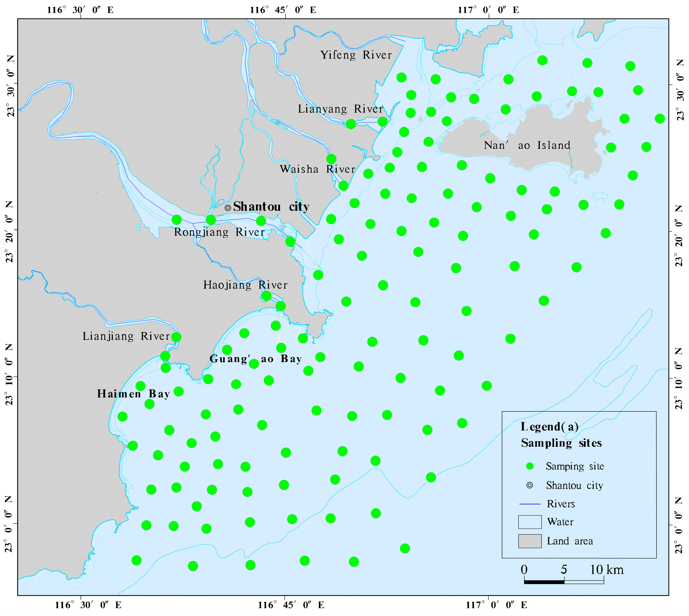689x616 pixels.
Task: Click the Water legend color box
Action: tap(530, 522)
